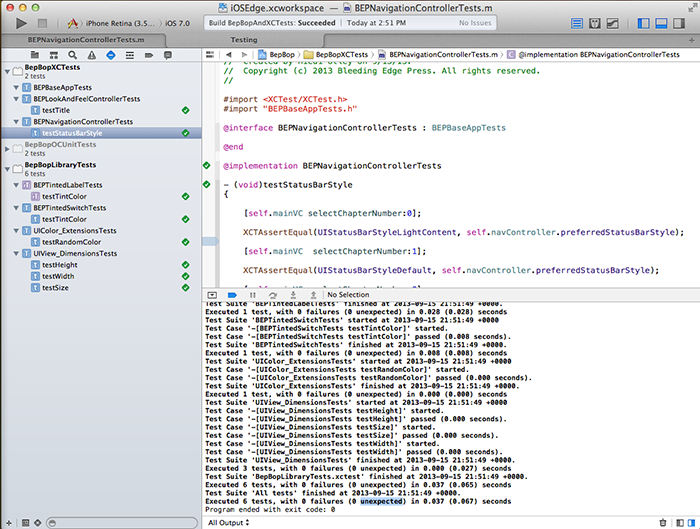Show only console pane
Image resolution: width=700 pixels, height=529 pixels.
coord(692,523)
